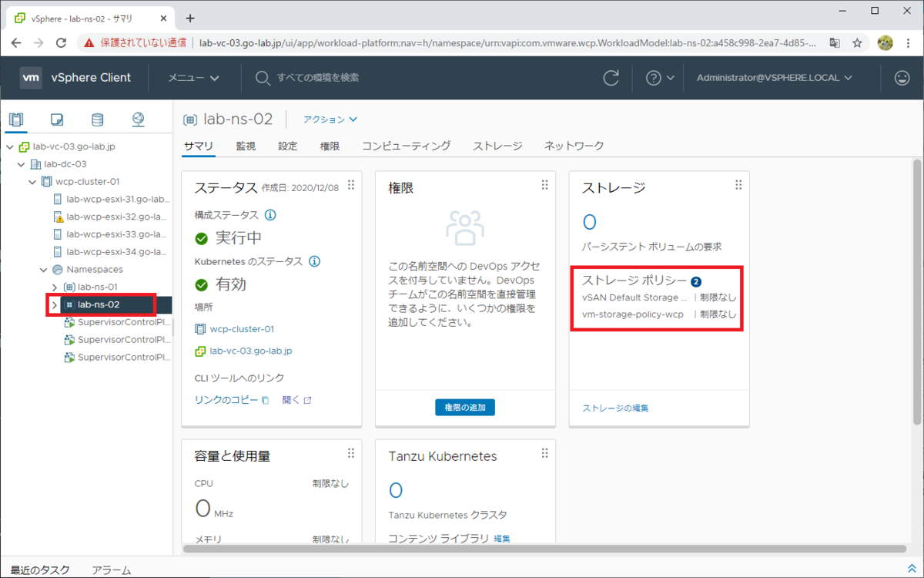Viewport: 924px width, 578px height.
Task: Click the vSphere Client refresh icon
Action: pyautogui.click(x=611, y=77)
